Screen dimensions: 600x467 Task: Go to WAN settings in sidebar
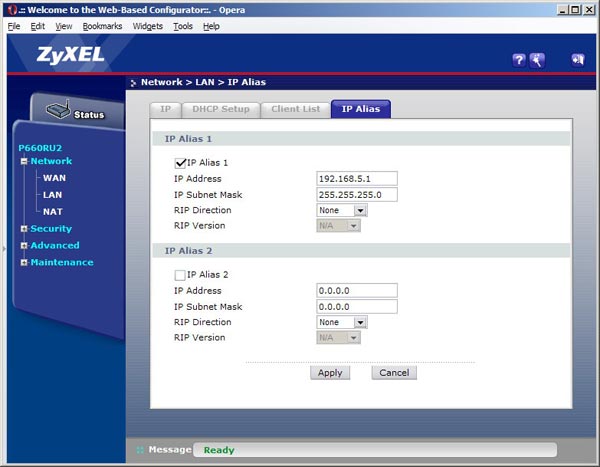[54, 178]
